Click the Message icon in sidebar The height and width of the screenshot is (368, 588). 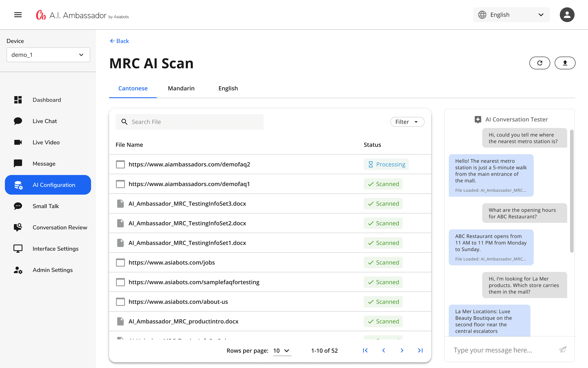pos(18,164)
